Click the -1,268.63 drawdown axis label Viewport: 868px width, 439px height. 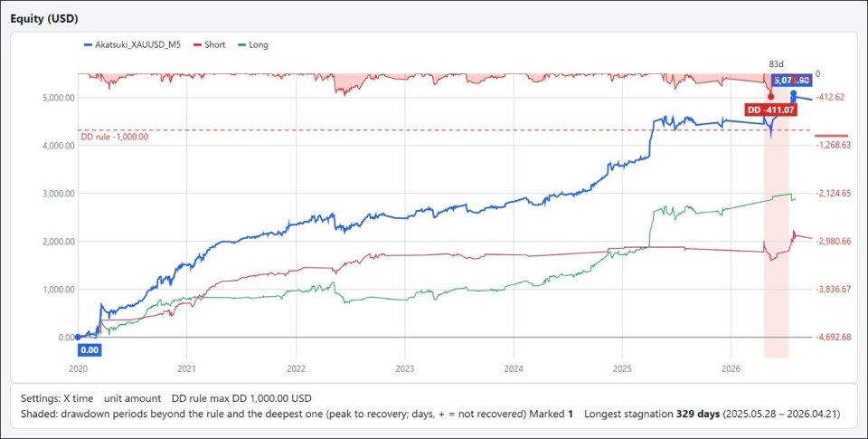pos(834,145)
